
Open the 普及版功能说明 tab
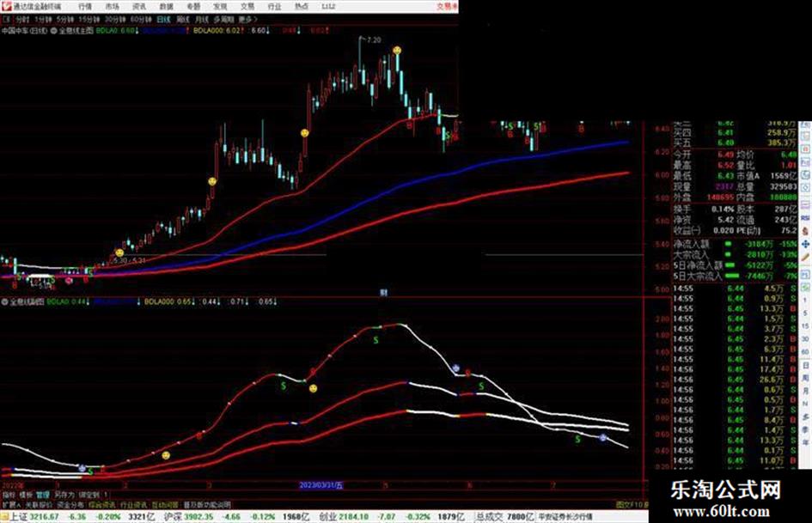(207, 505)
